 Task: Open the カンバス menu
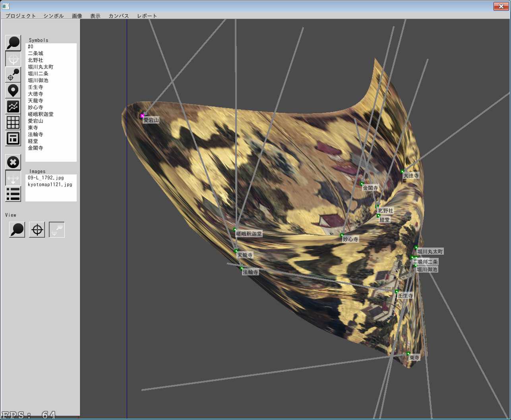(x=119, y=16)
